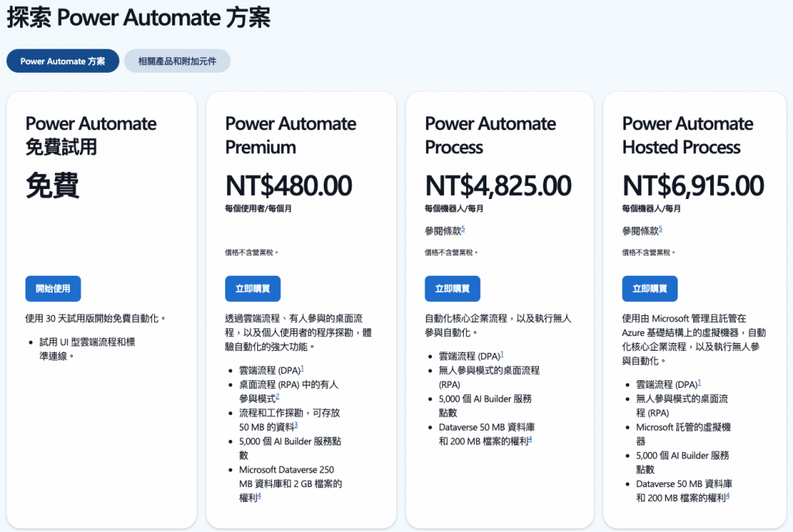Switch to 相關產品和附加元件 tab
Viewport: 793px width, 532px height.
tap(177, 61)
